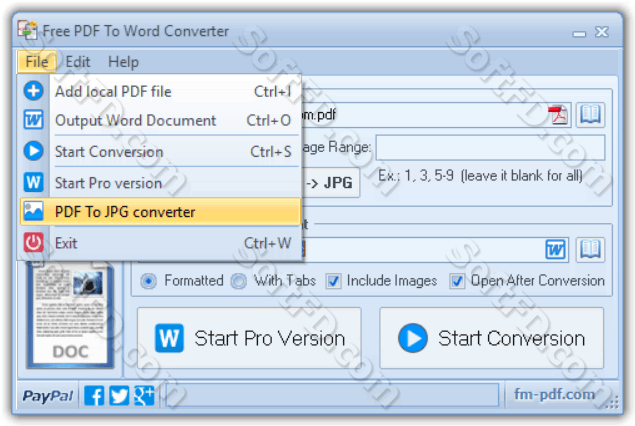Click in the Page Range input field
The image size is (635, 426).
tap(490, 147)
